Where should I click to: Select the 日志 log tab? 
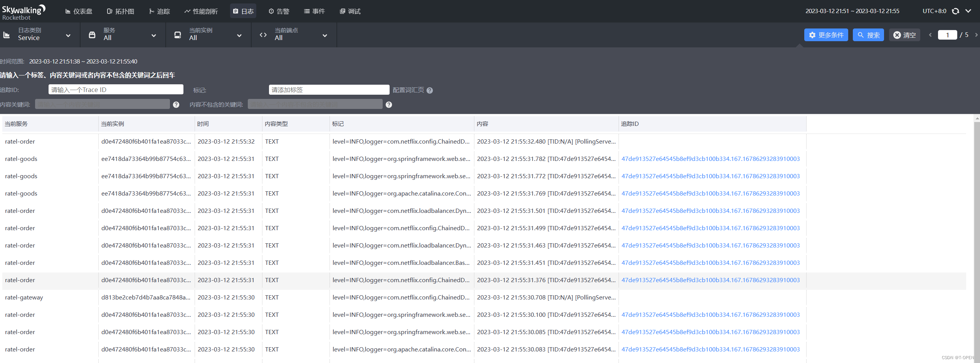pyautogui.click(x=243, y=11)
